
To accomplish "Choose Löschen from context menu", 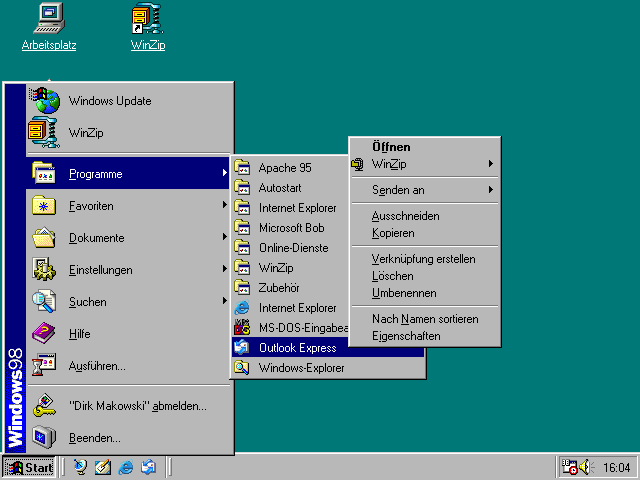I will 424,276.
